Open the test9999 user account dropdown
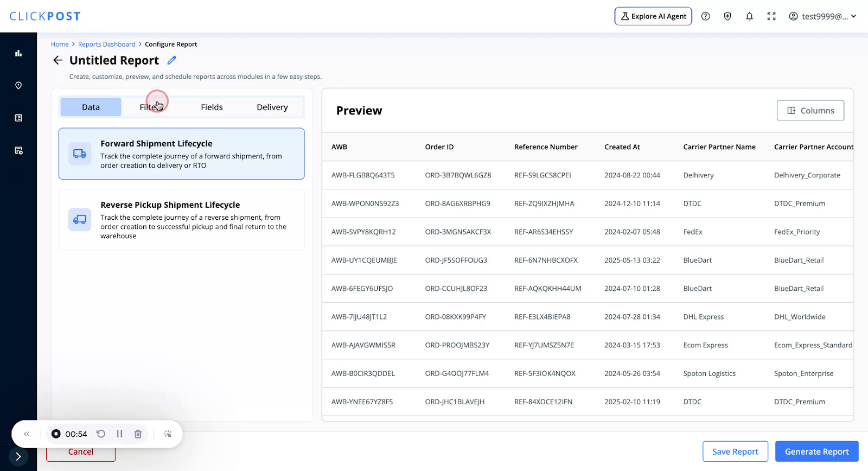Screen dimensions: 868x471 823,16
